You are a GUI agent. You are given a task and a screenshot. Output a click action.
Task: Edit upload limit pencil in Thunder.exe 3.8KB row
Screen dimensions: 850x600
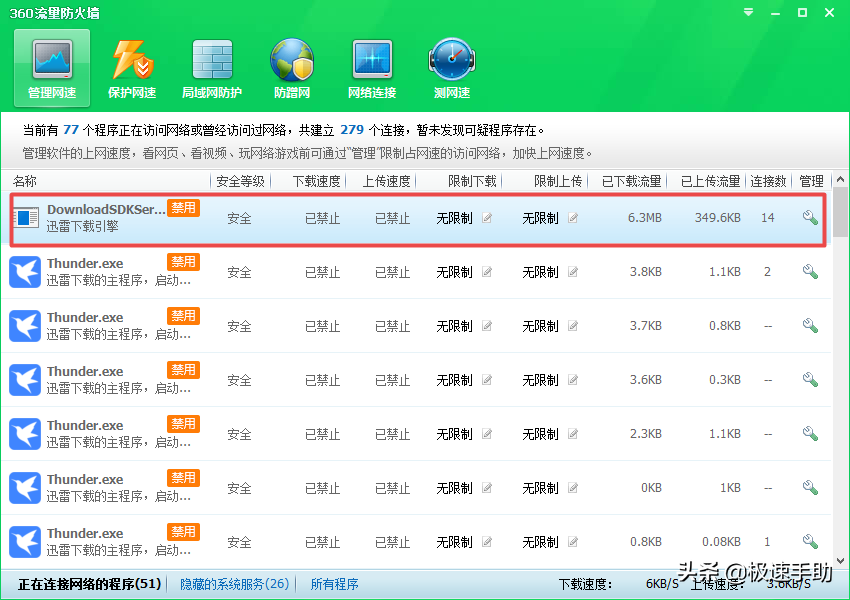coord(572,272)
